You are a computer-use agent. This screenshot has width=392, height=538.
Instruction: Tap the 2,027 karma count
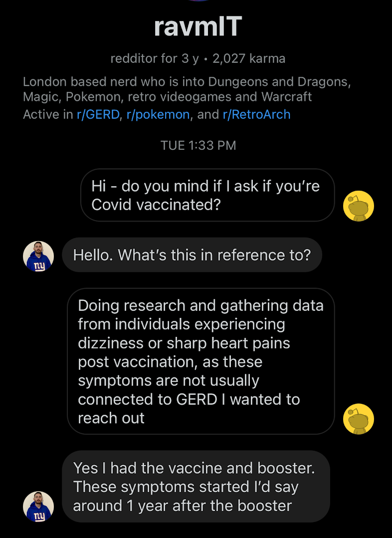[x=249, y=58]
